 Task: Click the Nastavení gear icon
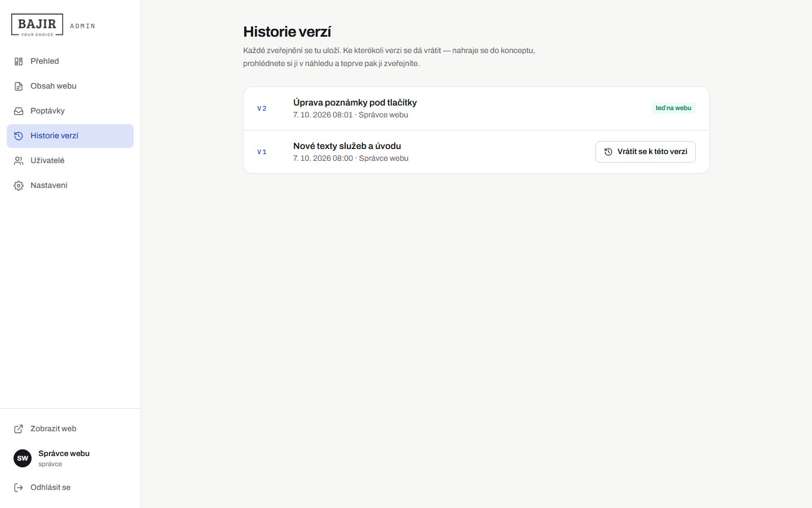pos(19,186)
